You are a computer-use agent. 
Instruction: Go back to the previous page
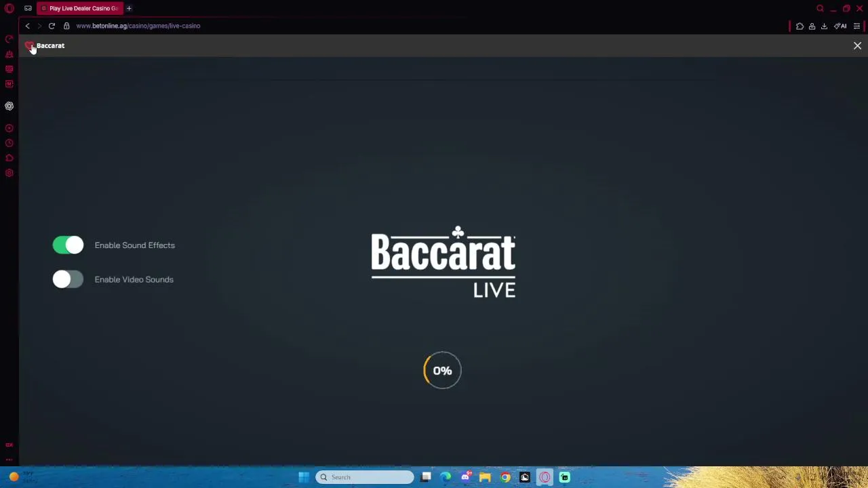(27, 26)
